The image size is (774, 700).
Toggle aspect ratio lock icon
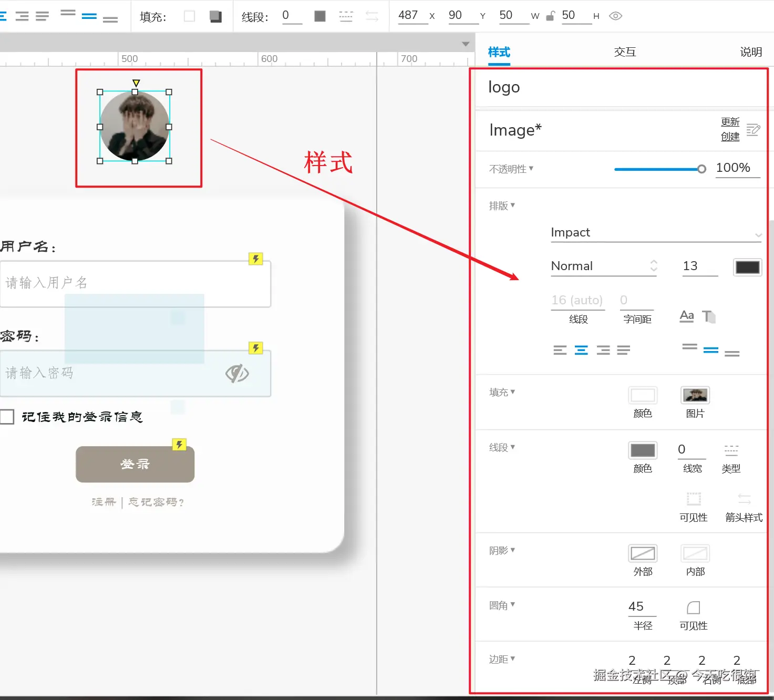click(x=550, y=16)
